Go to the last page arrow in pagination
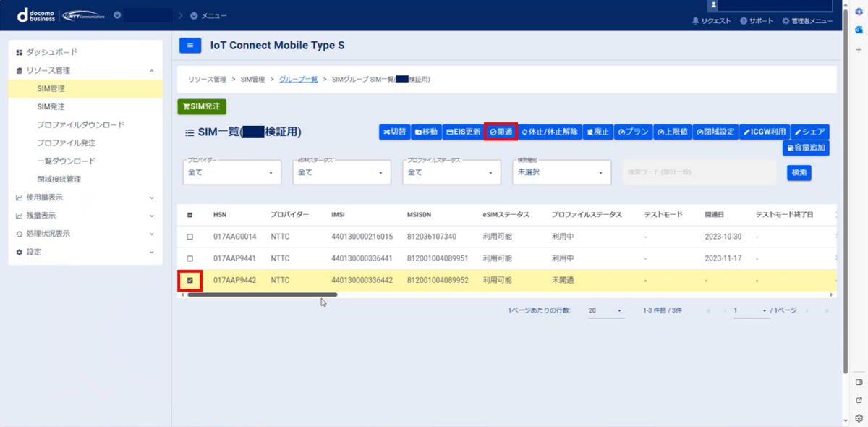The width and height of the screenshot is (868, 427). click(x=825, y=310)
